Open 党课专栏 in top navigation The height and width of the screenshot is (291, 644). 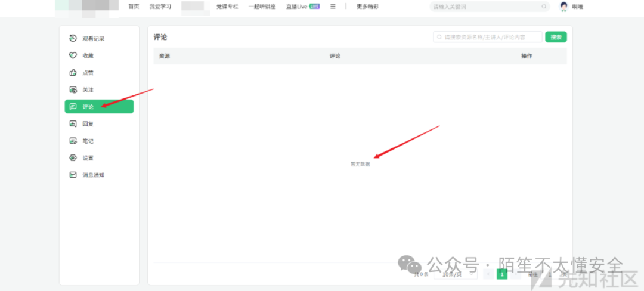(227, 7)
